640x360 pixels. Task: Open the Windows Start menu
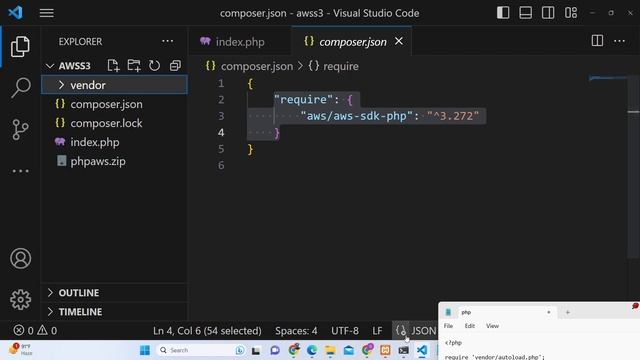pos(145,350)
